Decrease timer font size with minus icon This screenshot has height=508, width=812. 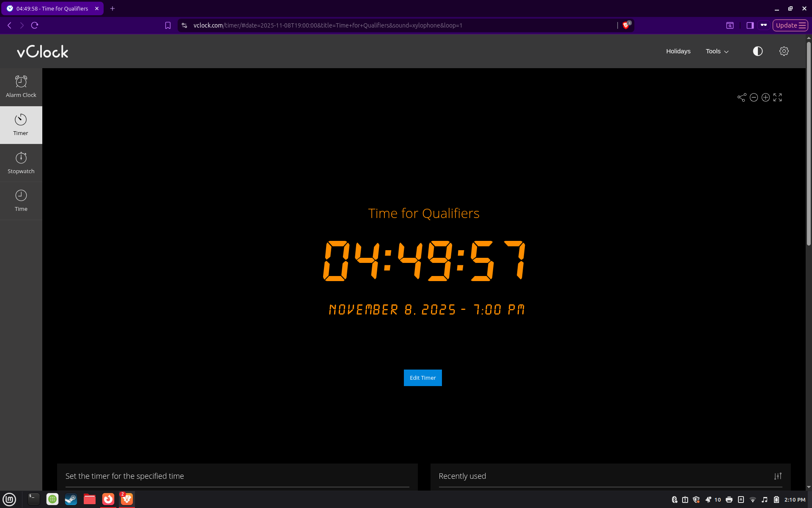tap(754, 98)
